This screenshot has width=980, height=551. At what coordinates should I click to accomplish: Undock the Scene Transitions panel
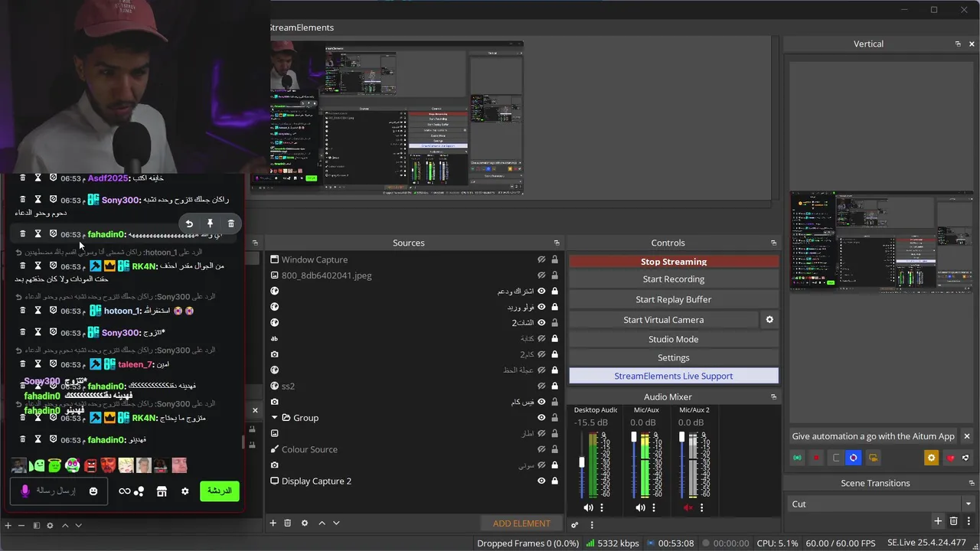coord(972,483)
